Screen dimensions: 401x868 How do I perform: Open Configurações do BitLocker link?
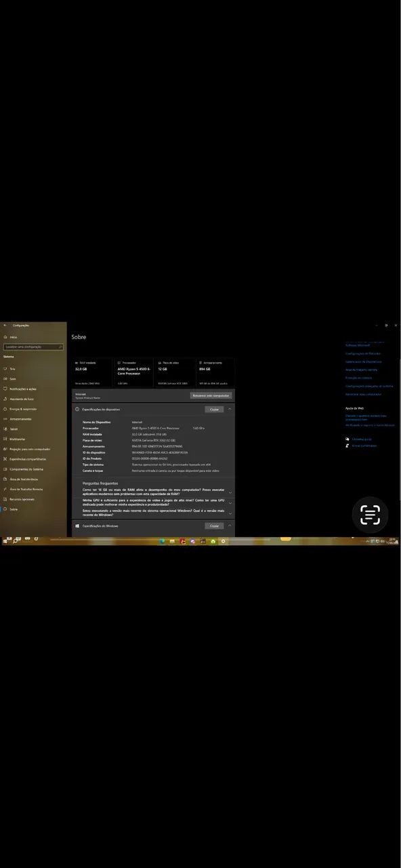(363, 353)
